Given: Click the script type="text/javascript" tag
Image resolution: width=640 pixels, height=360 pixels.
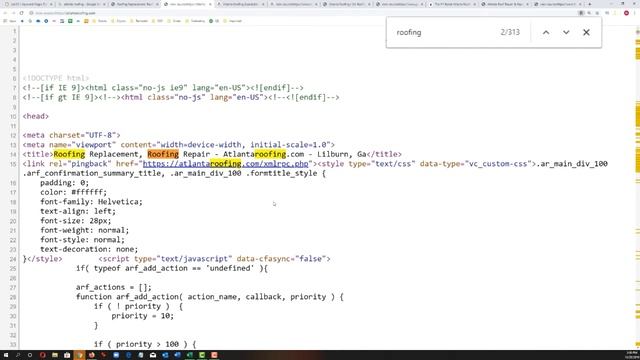Looking at the screenshot, I should pyautogui.click(x=214, y=259).
